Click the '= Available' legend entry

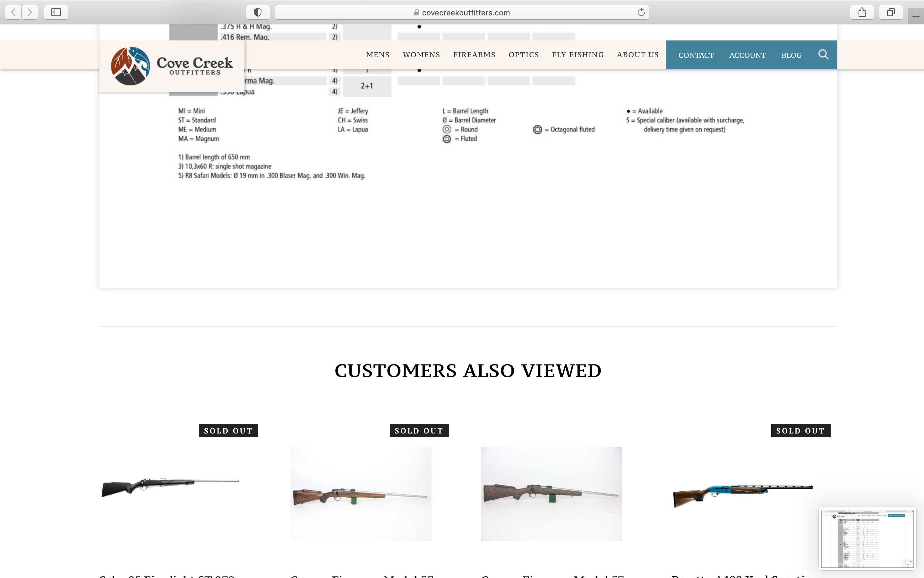click(x=645, y=111)
